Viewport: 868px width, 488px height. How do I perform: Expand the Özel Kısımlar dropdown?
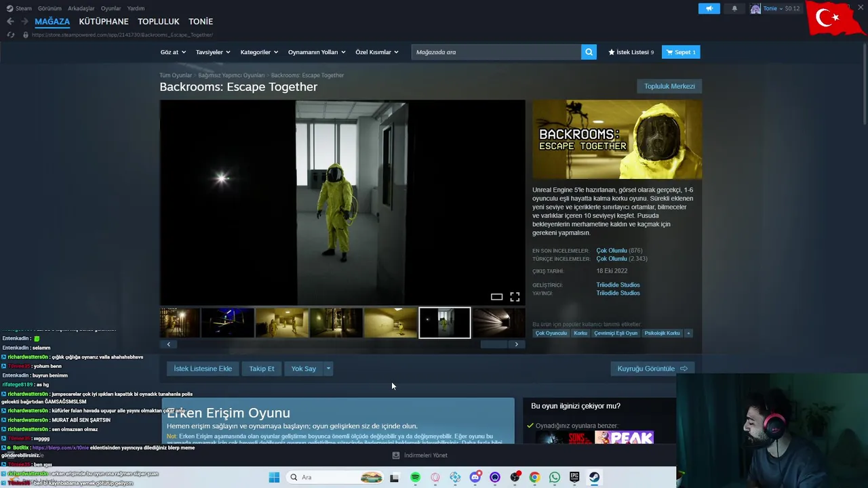377,52
